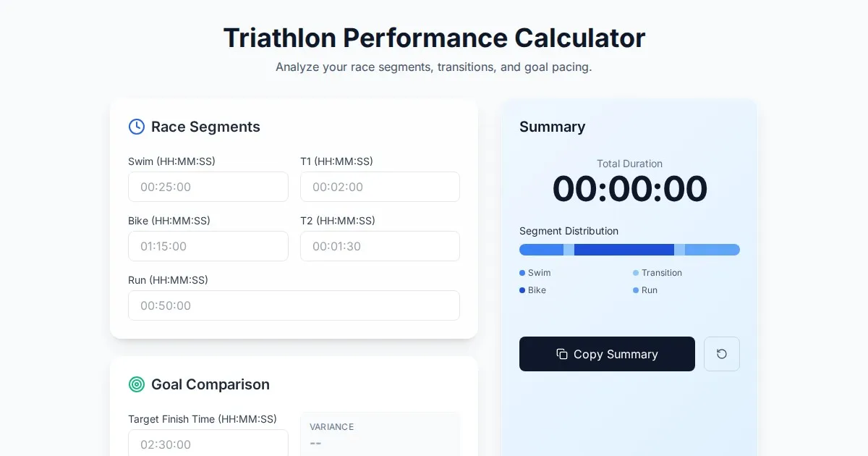Screen dimensions: 868x456
Task: Click the Variance readout box
Action: 380,435
